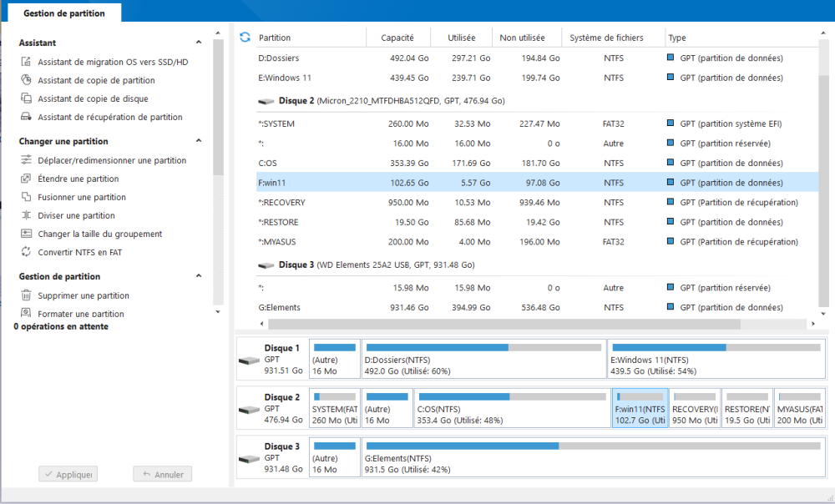Select the E:Windows 11 row in partition list
This screenshot has width=835, height=504.
click(x=537, y=78)
